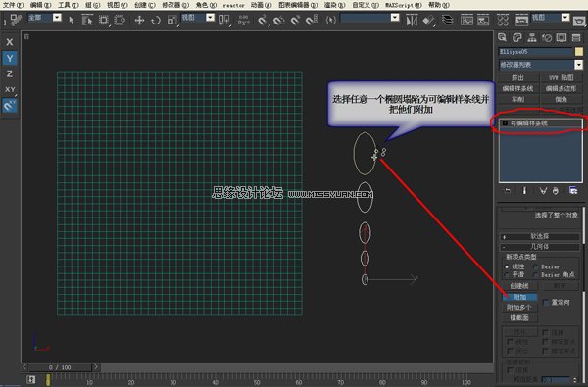Viewport: 588px width, 387px height.
Task: Toggle the Spinner Snap icon
Action: pos(312,20)
